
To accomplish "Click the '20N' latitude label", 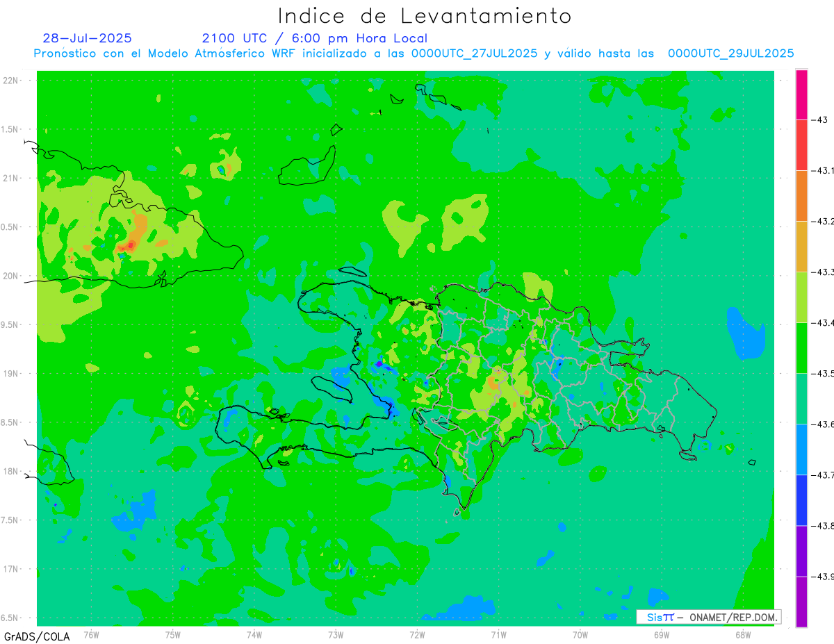I will 12,276.
